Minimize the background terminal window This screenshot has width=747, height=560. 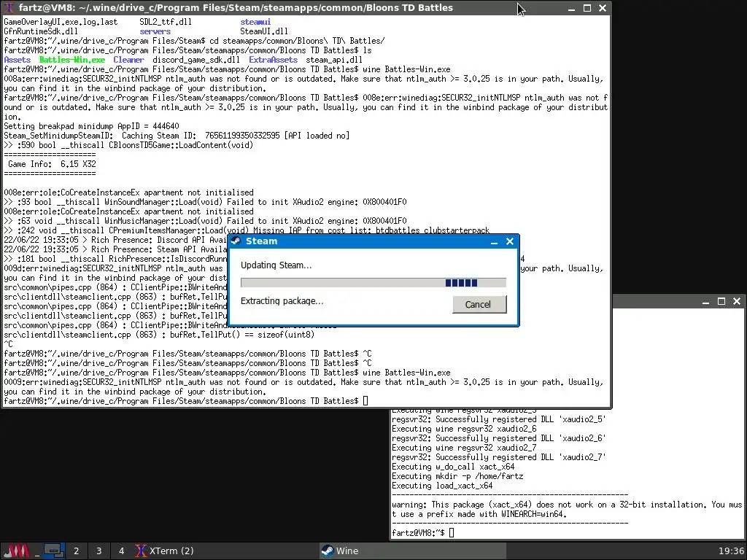pos(705,301)
